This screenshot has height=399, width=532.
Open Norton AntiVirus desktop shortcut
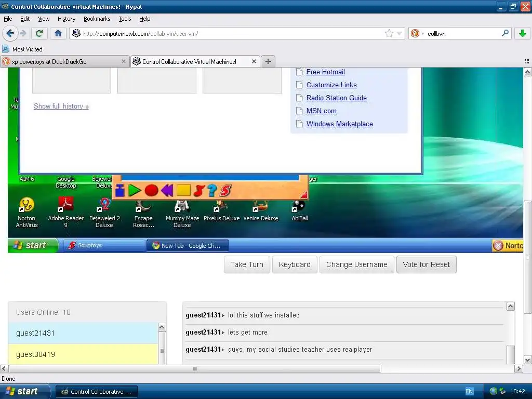tap(26, 212)
